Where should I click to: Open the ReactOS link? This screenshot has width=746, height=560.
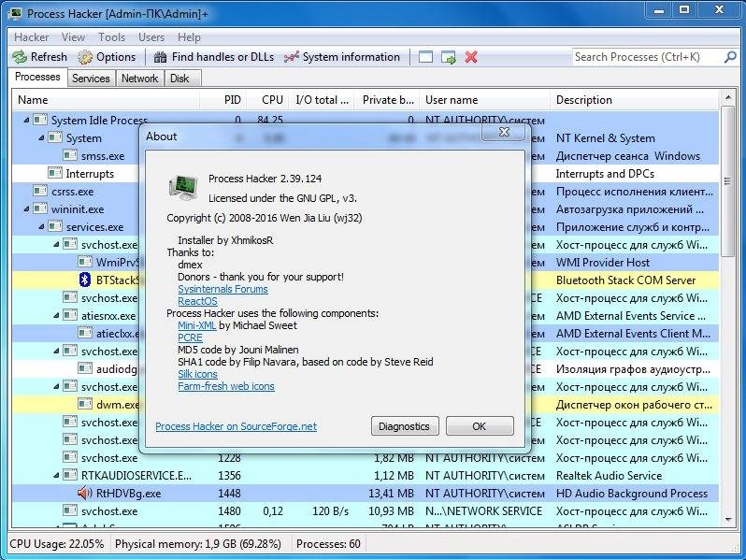pos(197,301)
